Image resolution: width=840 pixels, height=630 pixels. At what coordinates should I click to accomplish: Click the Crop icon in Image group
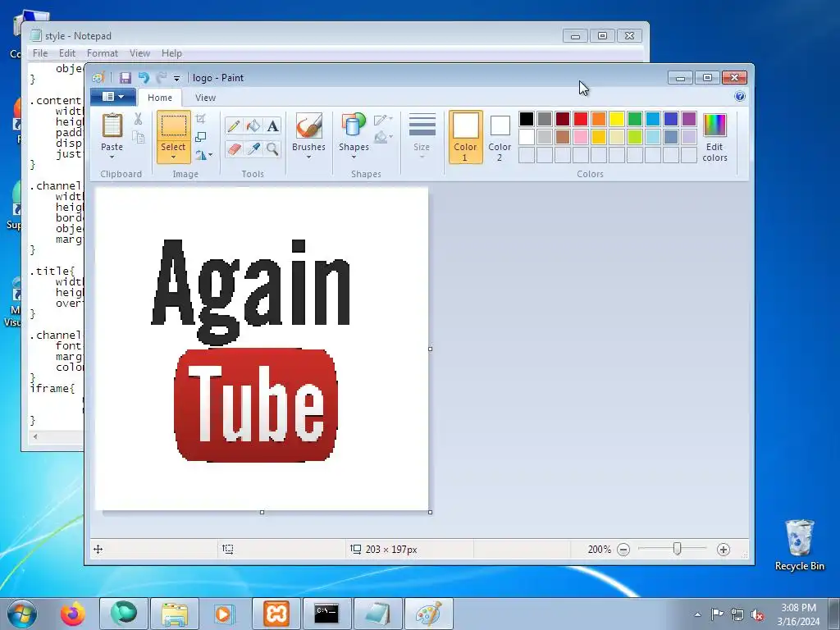coord(200,118)
